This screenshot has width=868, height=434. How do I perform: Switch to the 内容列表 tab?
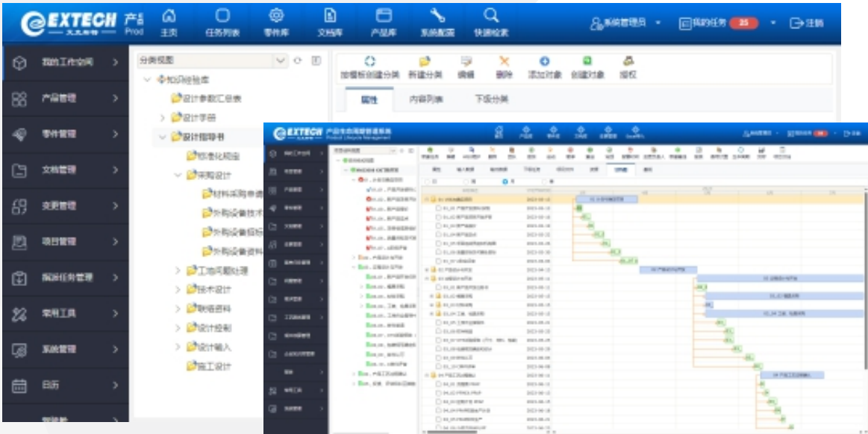[425, 100]
